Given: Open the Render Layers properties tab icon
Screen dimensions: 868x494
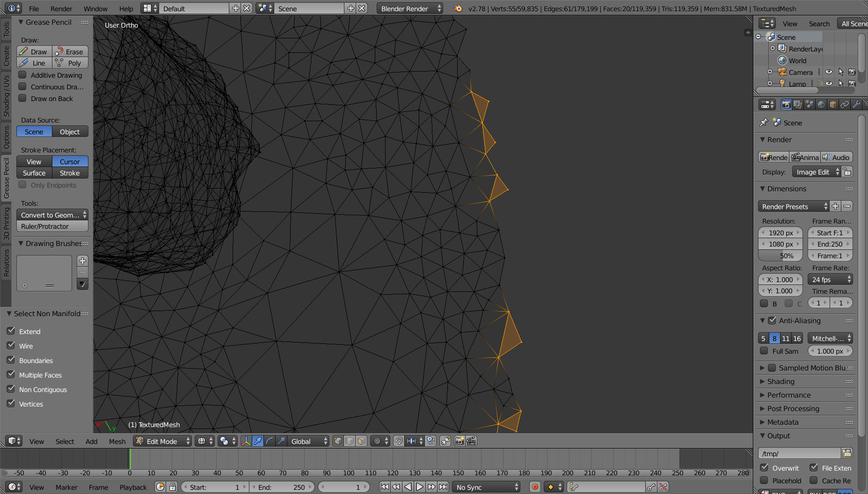Looking at the screenshot, I should pos(798,104).
